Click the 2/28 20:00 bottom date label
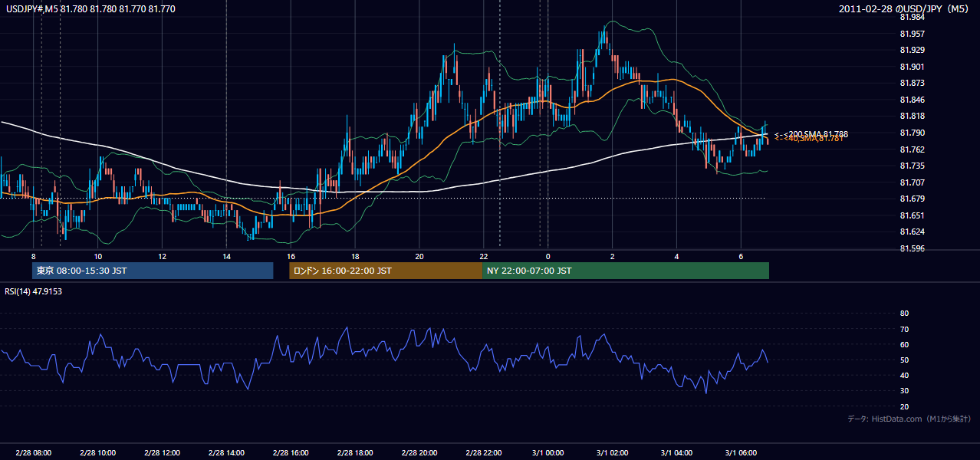 pos(419,453)
